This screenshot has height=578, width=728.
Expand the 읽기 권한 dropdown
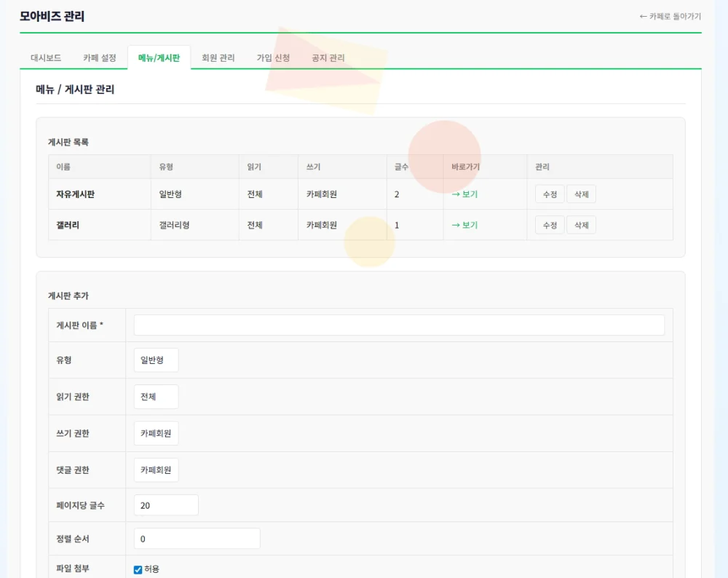tap(156, 397)
